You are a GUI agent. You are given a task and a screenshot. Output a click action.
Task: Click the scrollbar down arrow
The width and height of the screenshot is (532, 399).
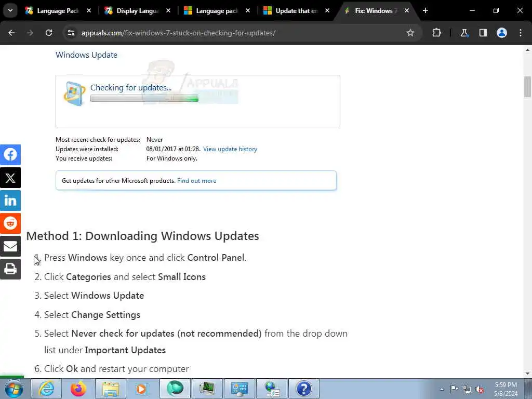pyautogui.click(x=527, y=374)
